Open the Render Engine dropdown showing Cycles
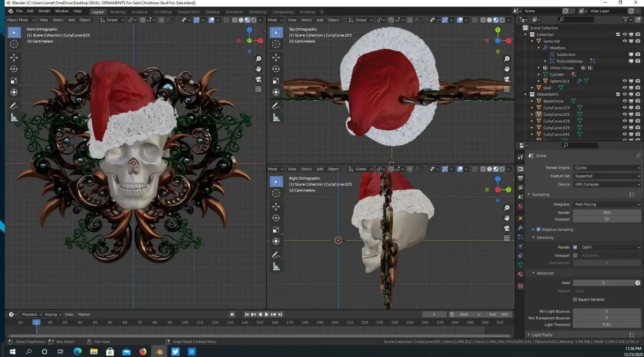644x357 pixels. coord(606,168)
